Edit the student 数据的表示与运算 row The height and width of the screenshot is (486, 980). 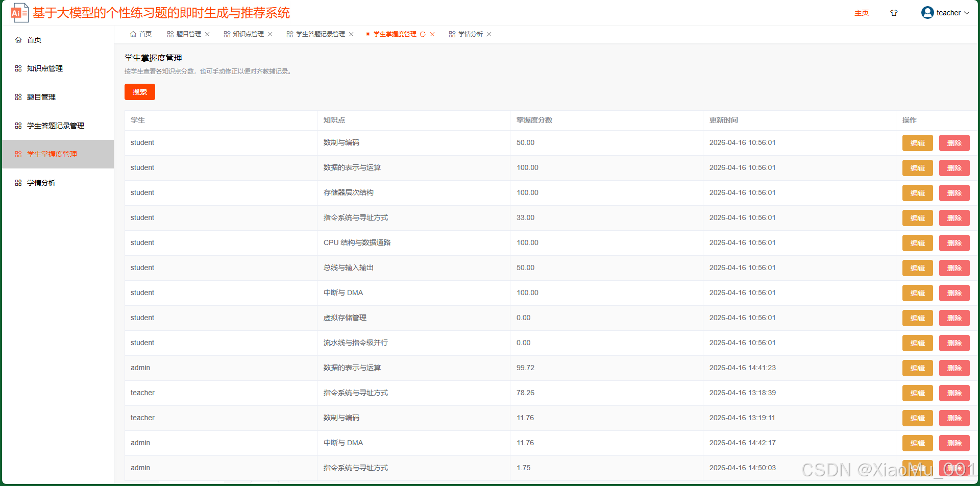click(x=918, y=168)
